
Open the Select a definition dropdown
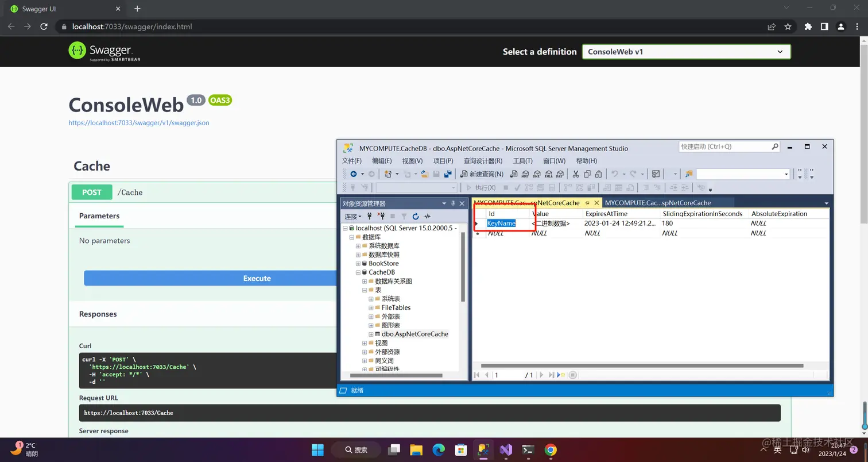click(686, 51)
